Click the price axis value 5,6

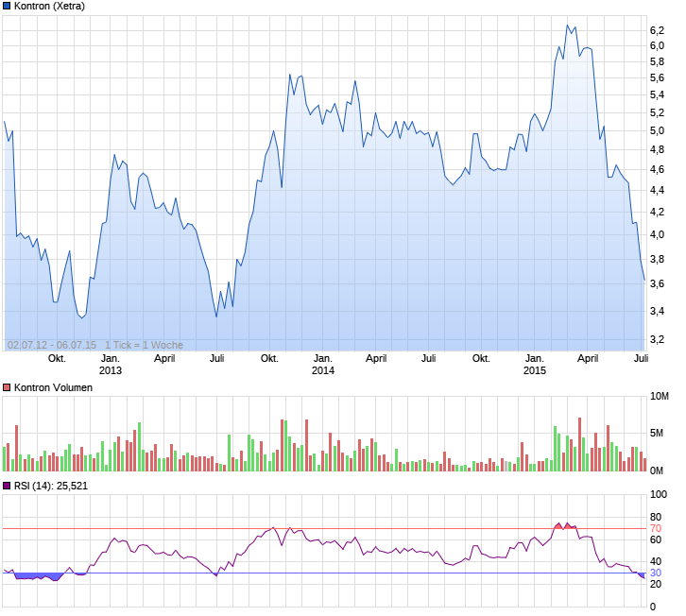click(x=657, y=77)
